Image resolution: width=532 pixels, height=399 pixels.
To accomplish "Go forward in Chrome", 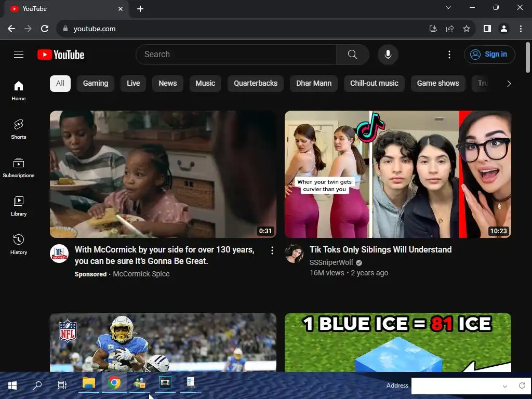I will [28, 29].
